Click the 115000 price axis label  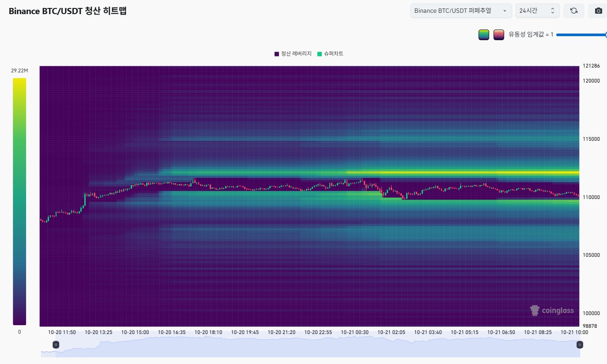click(x=591, y=139)
